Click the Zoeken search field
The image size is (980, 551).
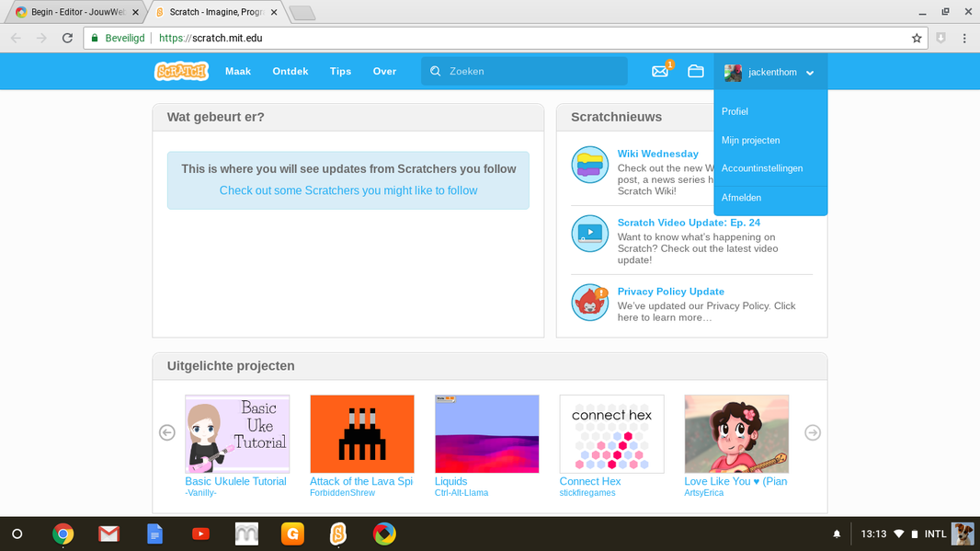pyautogui.click(x=524, y=72)
